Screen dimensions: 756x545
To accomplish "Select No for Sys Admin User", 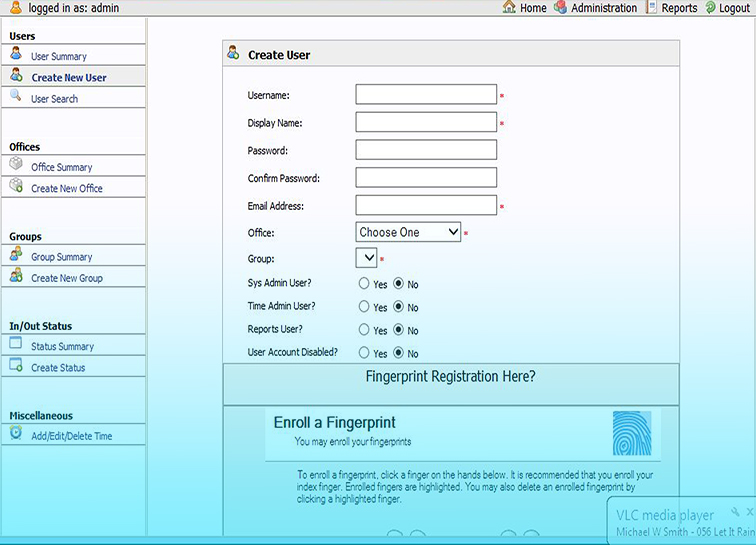I will click(x=398, y=283).
